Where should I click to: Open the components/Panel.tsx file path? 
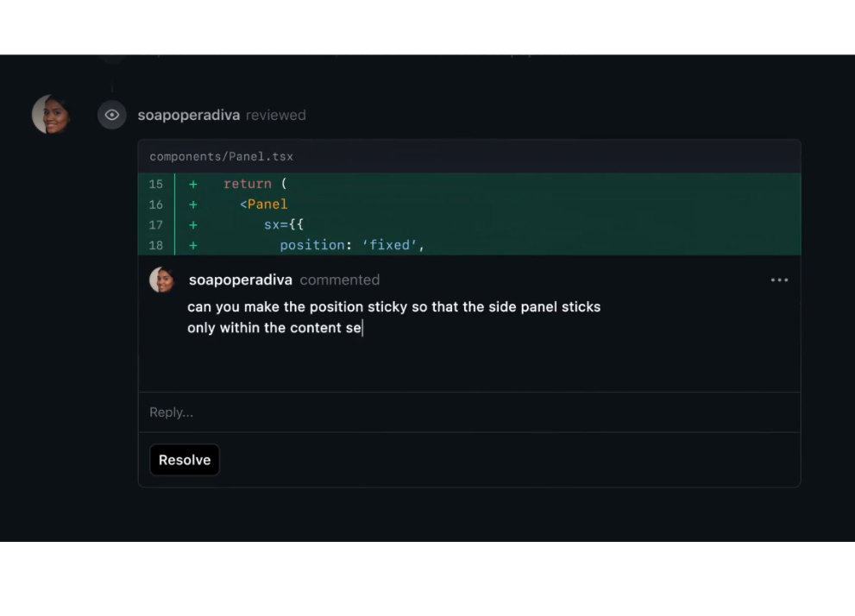[222, 156]
